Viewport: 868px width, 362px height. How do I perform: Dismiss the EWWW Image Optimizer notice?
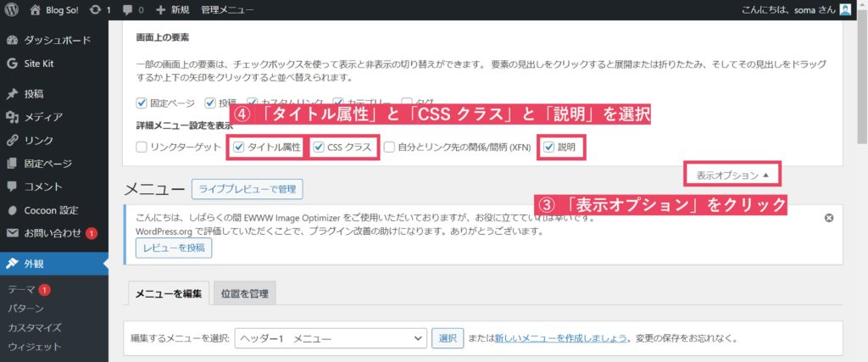[x=829, y=218]
